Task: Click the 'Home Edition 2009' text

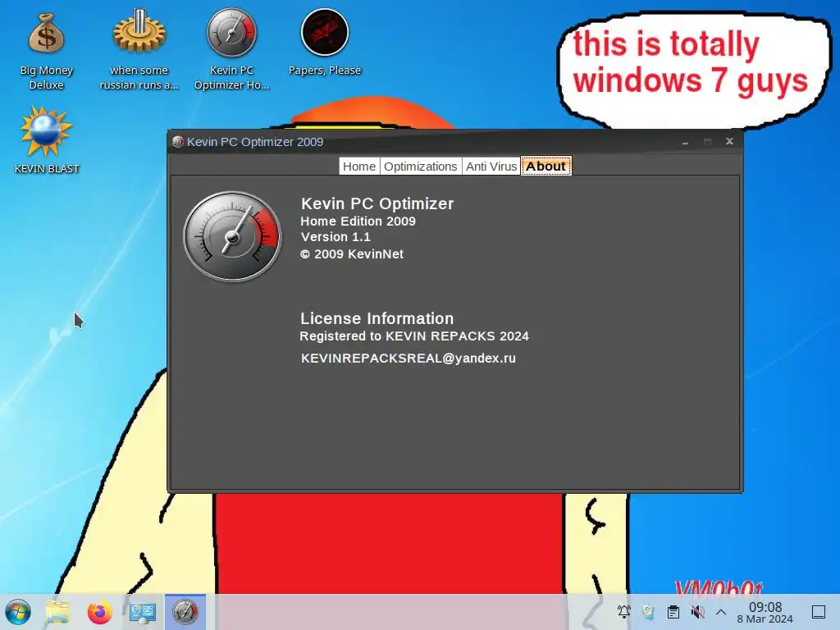Action: coord(358,221)
